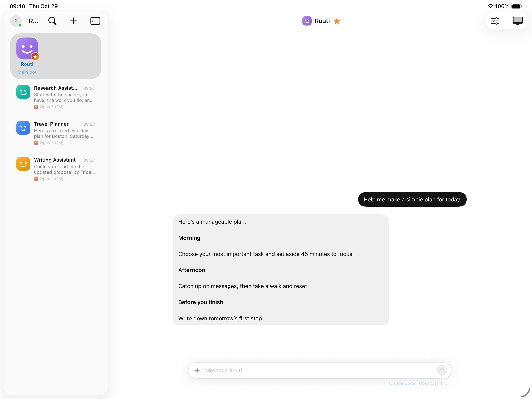Click the attachment plus in the message box
532x399 pixels.
pyautogui.click(x=197, y=370)
